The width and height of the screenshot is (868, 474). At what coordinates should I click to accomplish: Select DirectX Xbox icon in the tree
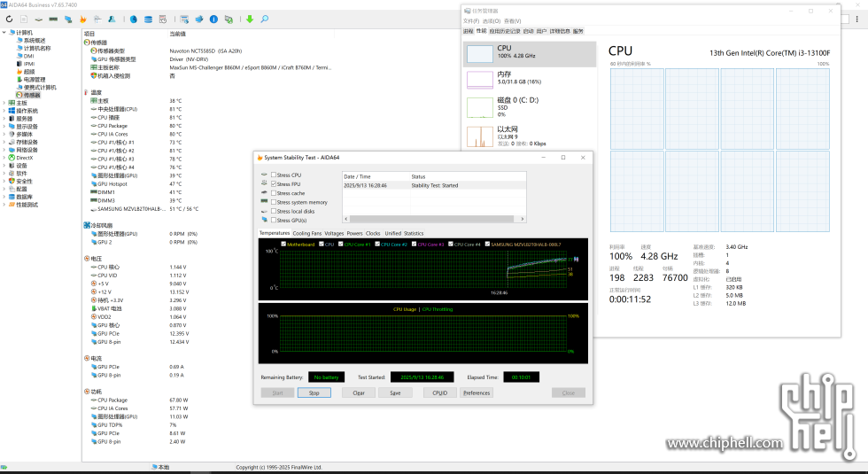tap(12, 158)
